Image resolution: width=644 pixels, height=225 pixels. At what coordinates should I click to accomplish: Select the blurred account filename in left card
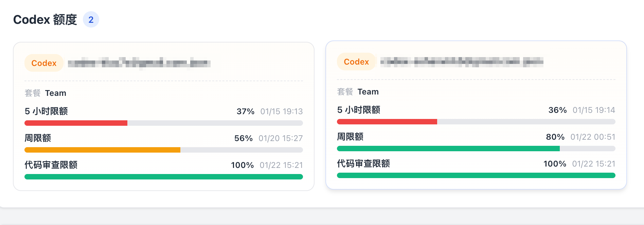tap(139, 63)
